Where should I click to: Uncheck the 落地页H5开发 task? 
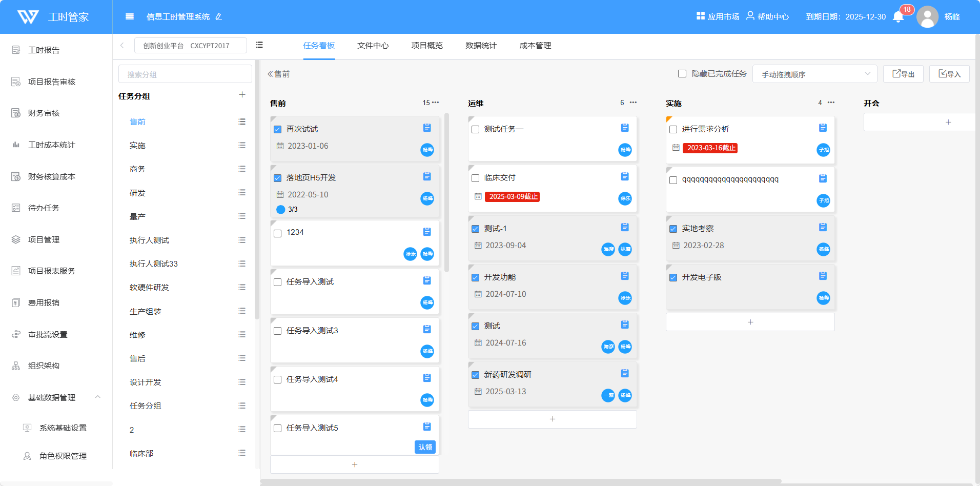pos(278,178)
